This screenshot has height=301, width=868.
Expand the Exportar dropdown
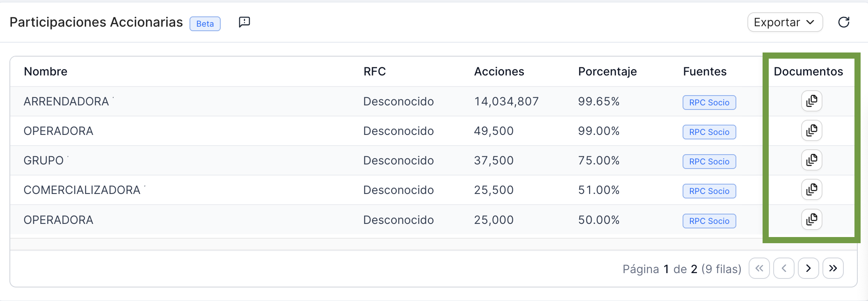point(785,22)
